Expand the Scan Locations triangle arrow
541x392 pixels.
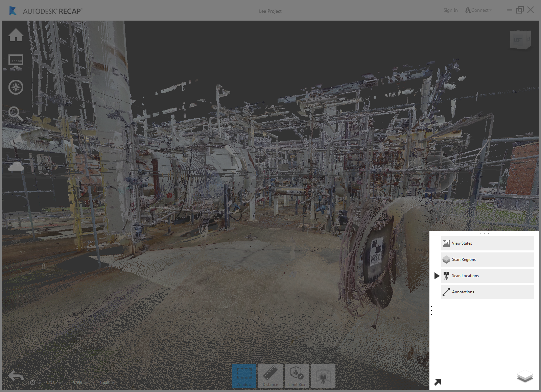click(x=437, y=276)
